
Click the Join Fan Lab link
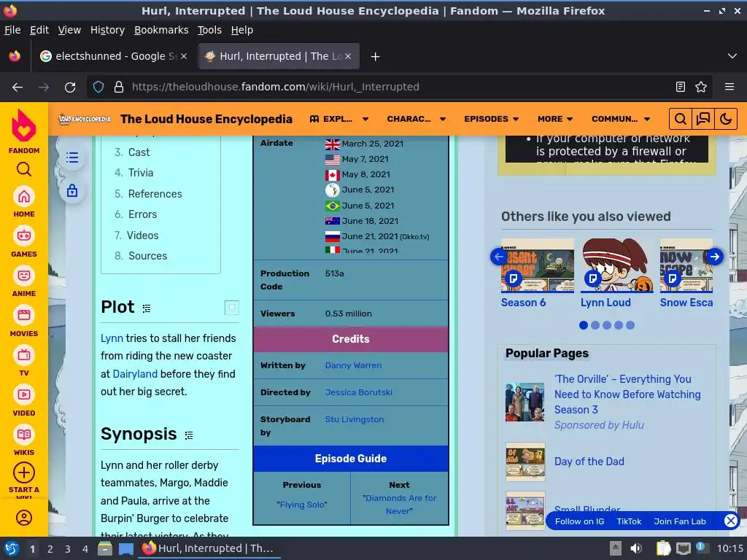(679, 521)
